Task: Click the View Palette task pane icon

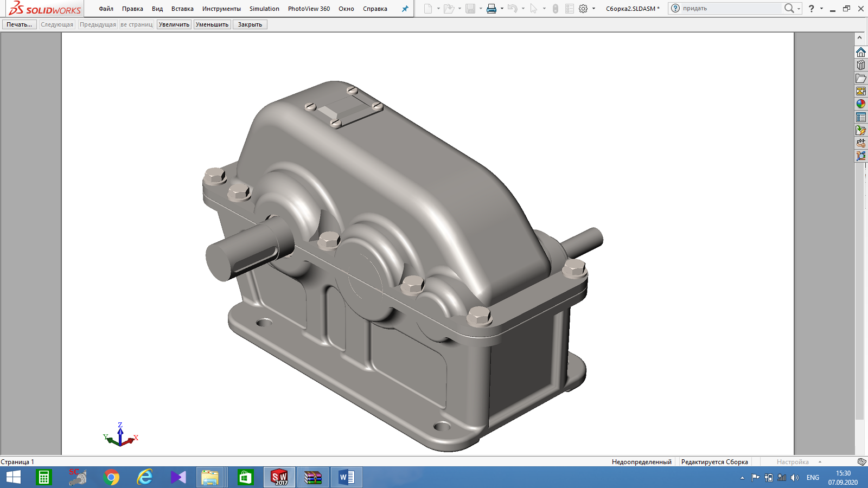Action: (x=861, y=91)
